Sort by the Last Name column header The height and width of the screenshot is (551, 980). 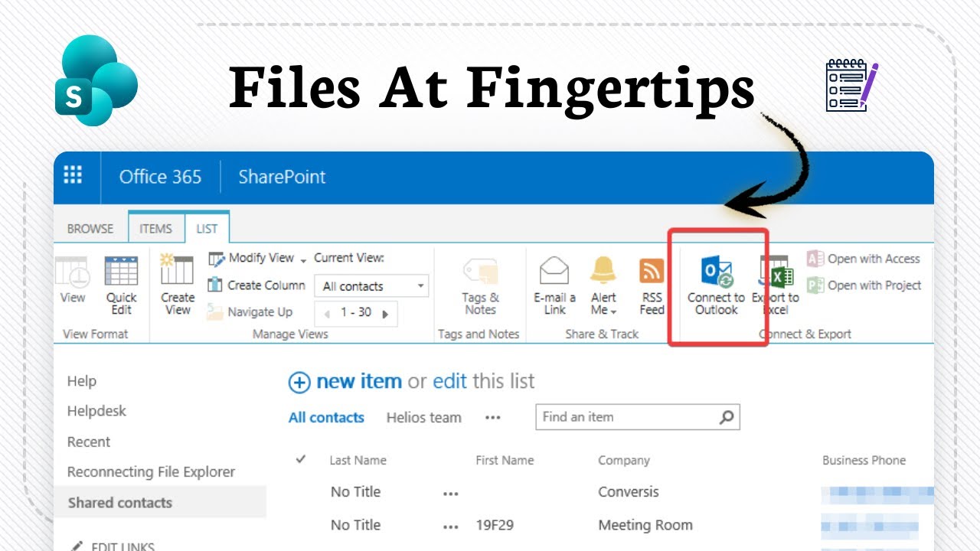click(x=358, y=460)
